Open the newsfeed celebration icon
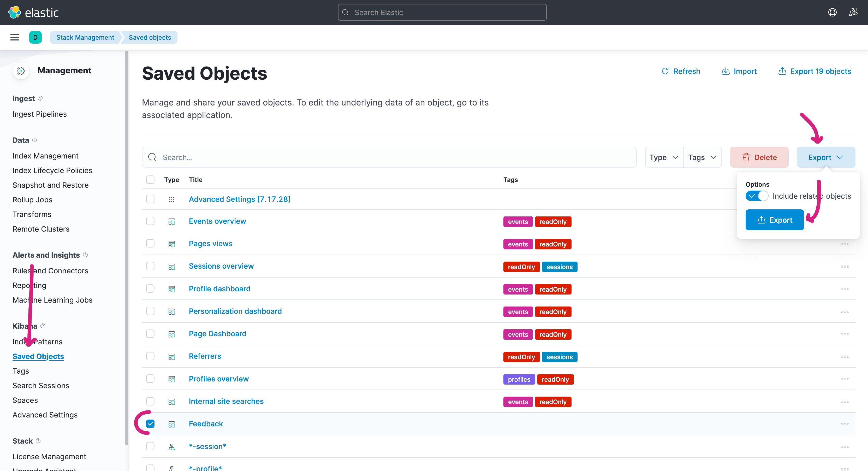Viewport: 868px width, 471px height. [x=853, y=13]
